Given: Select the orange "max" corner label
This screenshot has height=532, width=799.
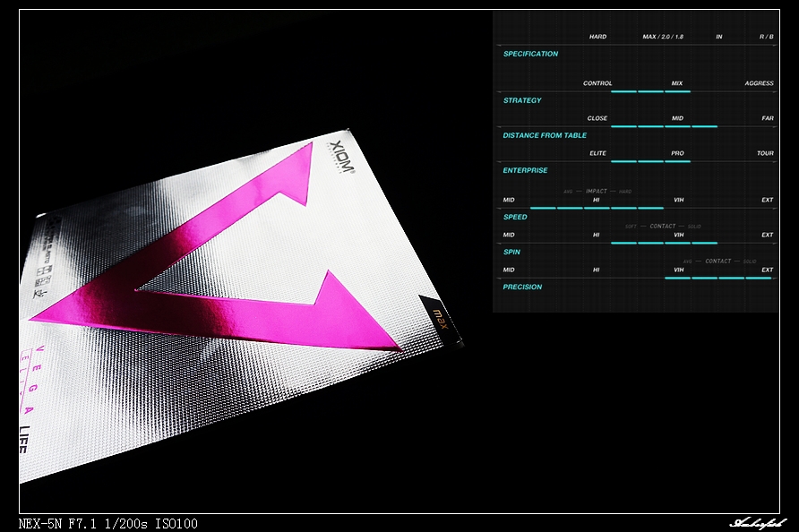Looking at the screenshot, I should pyautogui.click(x=440, y=319).
